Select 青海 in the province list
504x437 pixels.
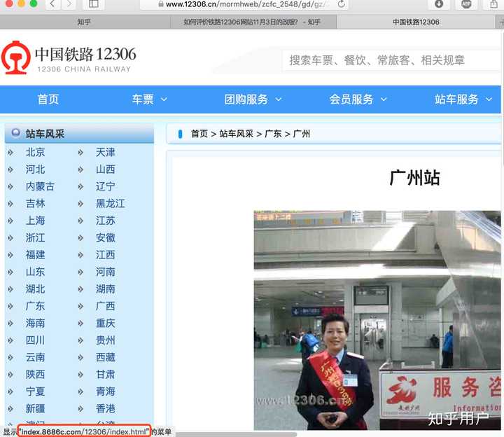coord(106,391)
